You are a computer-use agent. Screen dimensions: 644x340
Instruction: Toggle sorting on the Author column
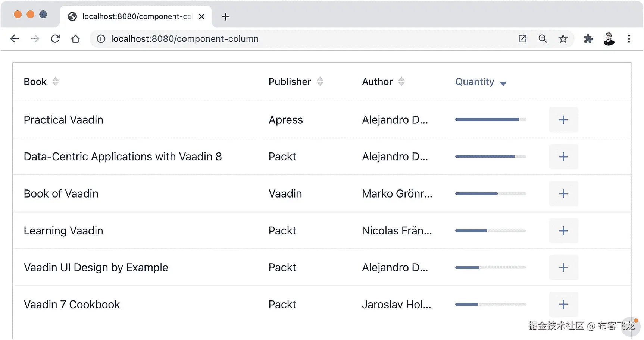tap(401, 82)
